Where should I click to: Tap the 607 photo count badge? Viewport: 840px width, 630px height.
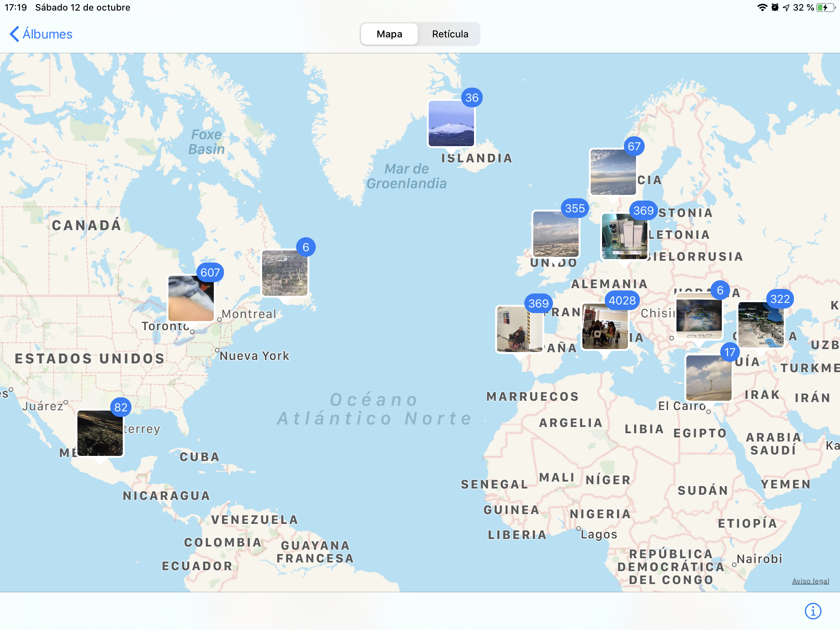click(x=210, y=272)
